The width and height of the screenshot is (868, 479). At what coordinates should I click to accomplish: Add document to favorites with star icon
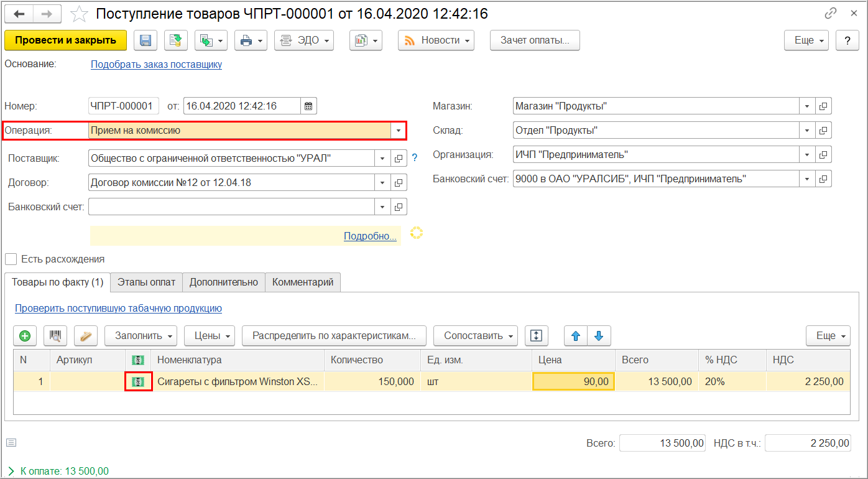tap(80, 13)
